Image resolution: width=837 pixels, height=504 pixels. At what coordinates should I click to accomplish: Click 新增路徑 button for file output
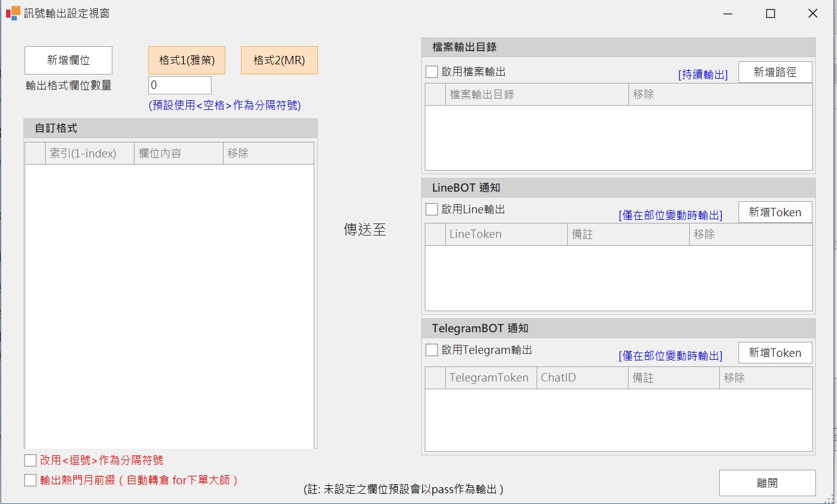click(775, 72)
